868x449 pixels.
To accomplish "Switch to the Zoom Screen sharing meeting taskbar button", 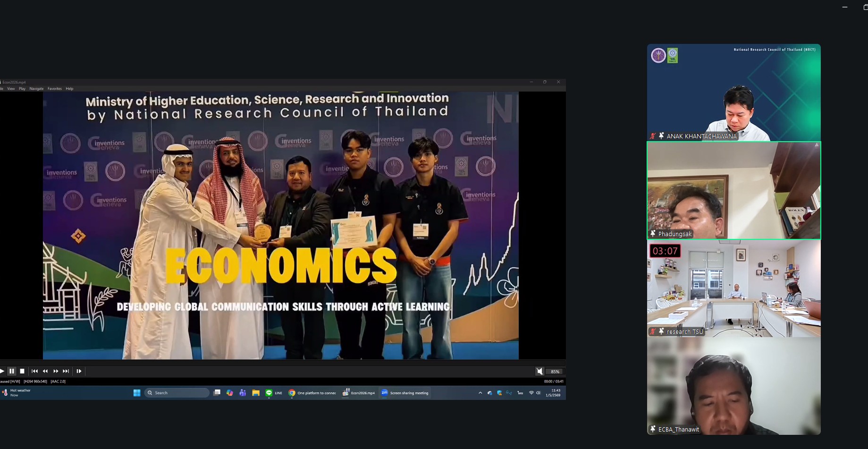I will pos(405,393).
